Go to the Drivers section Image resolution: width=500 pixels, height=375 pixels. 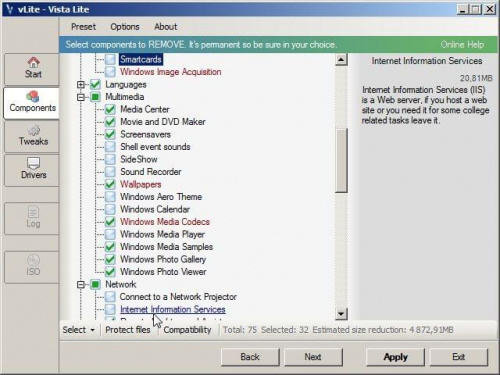click(32, 170)
